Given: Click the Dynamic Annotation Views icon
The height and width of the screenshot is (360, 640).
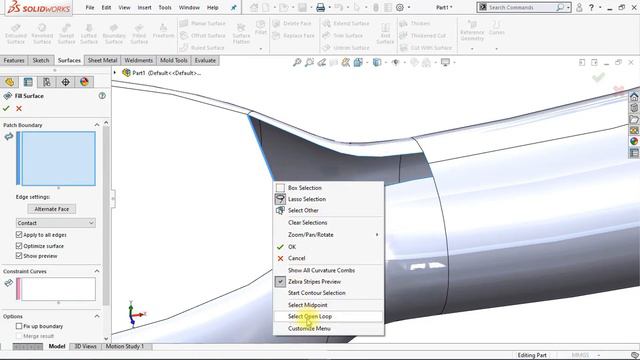Looking at the screenshot, I should tap(346, 62).
